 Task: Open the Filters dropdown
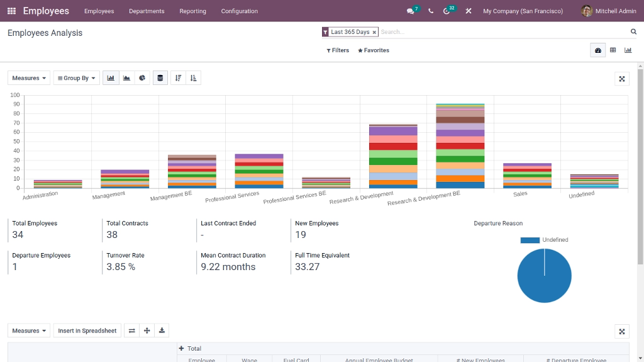[x=338, y=50]
